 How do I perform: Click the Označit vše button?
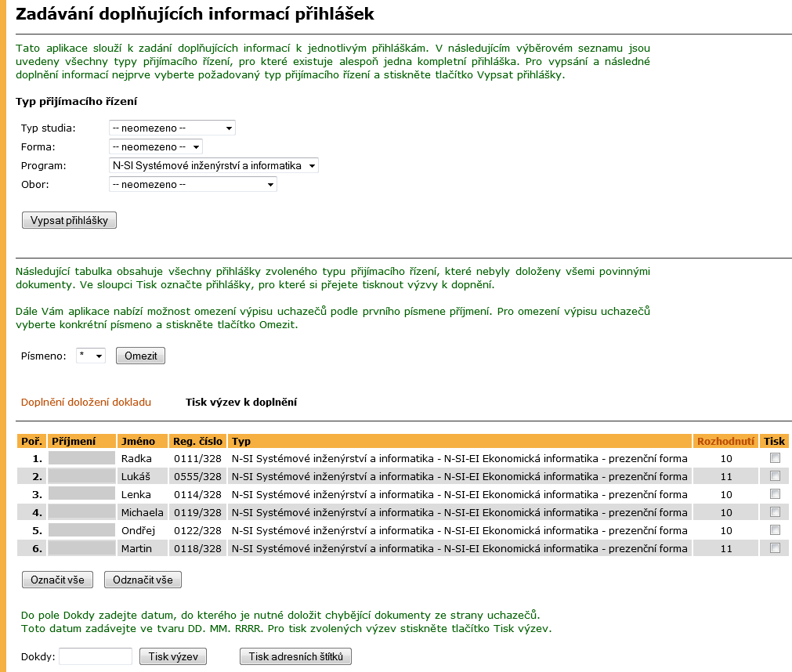pos(58,580)
